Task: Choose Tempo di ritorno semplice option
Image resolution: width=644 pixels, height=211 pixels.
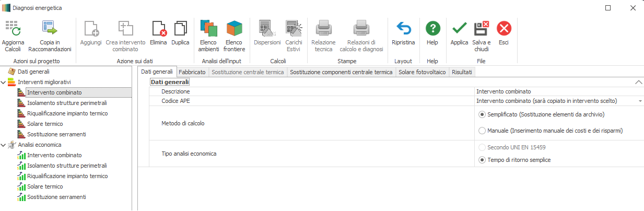Action: pyautogui.click(x=482, y=160)
